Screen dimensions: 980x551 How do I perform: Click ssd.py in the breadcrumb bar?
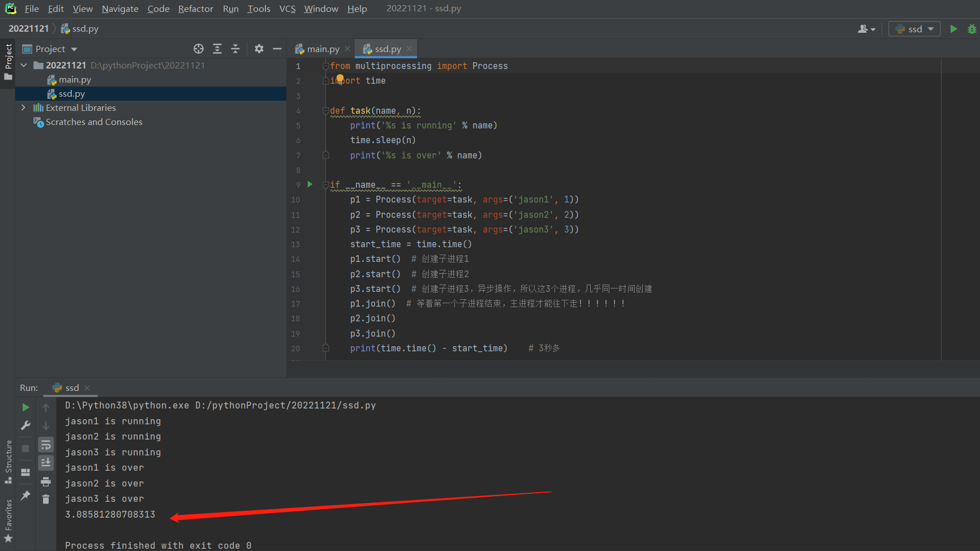80,29
